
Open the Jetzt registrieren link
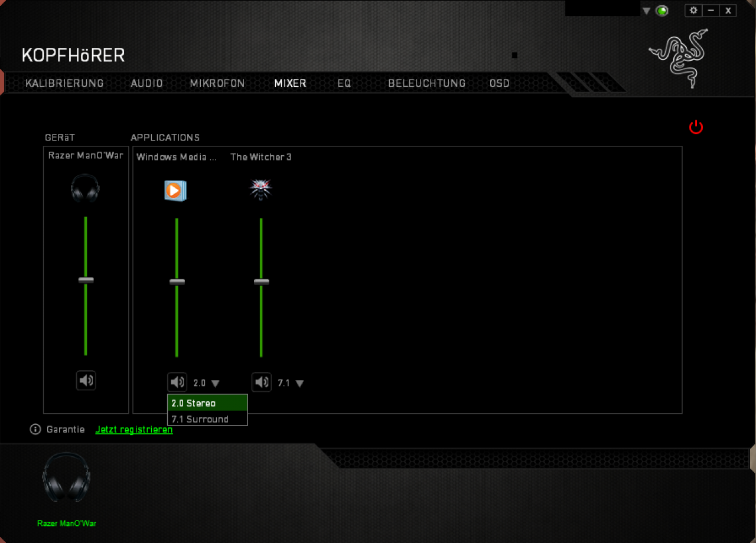coord(134,430)
